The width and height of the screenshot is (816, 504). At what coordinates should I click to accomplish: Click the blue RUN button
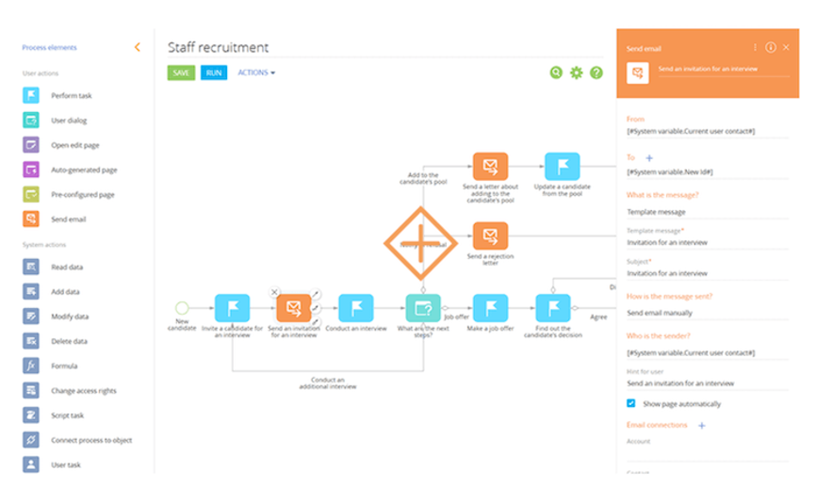(214, 73)
